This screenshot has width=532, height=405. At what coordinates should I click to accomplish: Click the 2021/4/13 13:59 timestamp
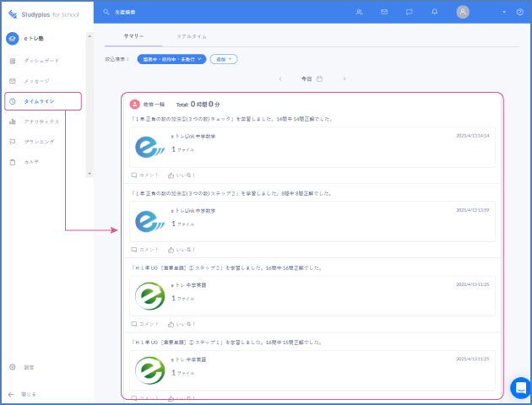pos(473,210)
